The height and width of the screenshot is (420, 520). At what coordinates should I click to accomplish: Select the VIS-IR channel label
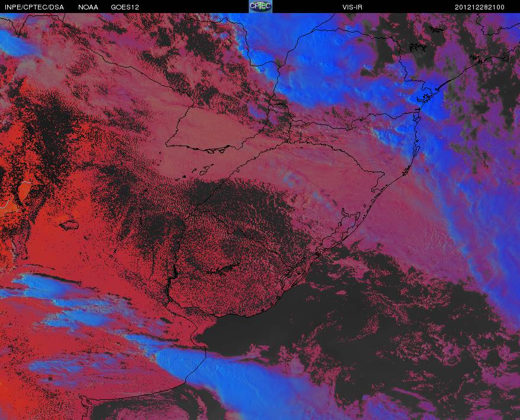352,7
